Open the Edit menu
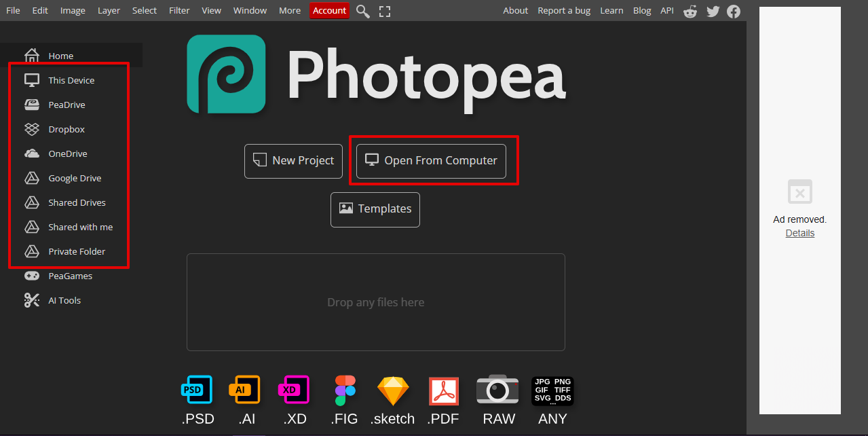The image size is (868, 436). (x=40, y=11)
